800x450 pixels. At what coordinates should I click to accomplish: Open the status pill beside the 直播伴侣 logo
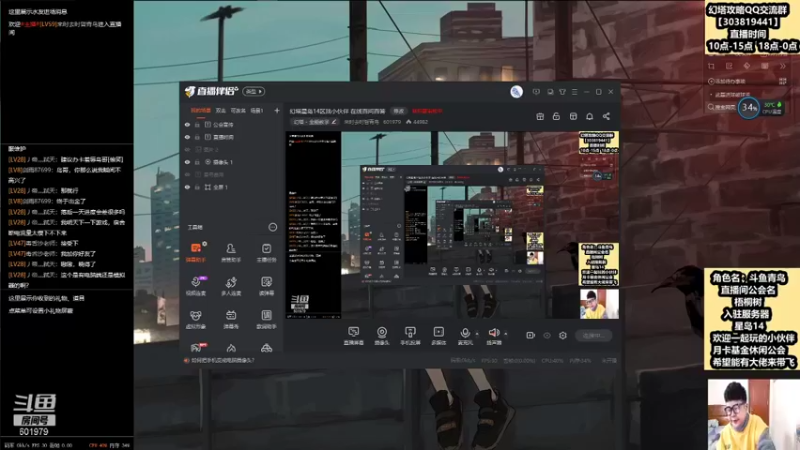point(254,91)
